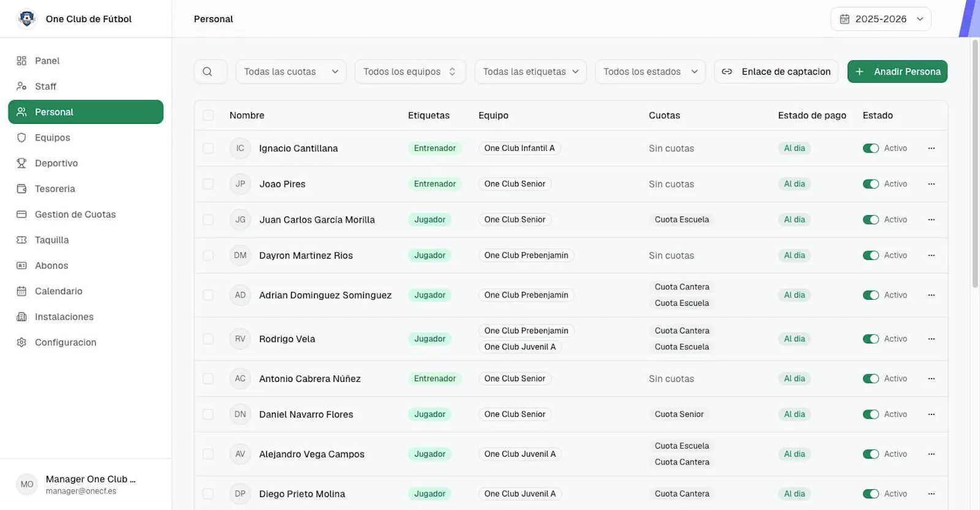
Task: Open row options for Alejandro Vega Campos
Action: (931, 454)
